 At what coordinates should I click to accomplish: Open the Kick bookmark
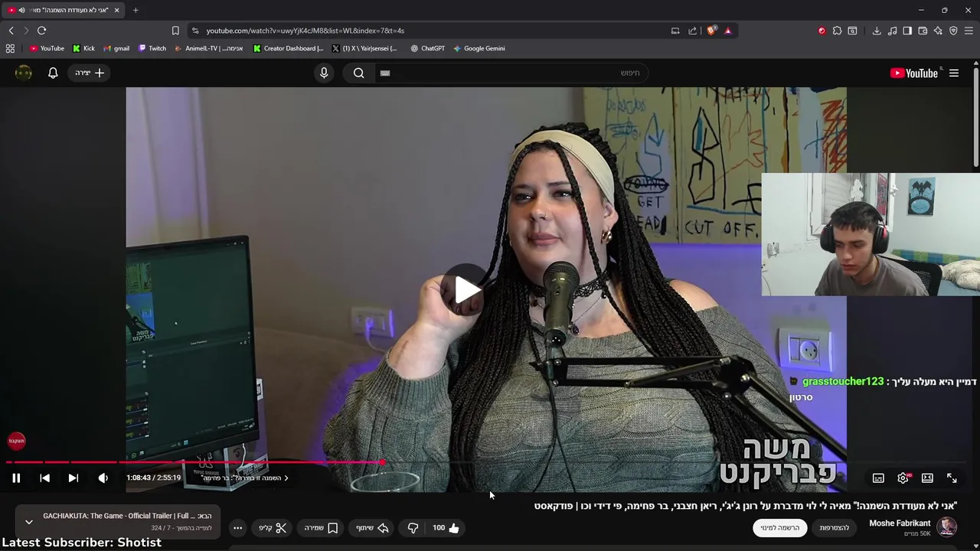point(83,48)
